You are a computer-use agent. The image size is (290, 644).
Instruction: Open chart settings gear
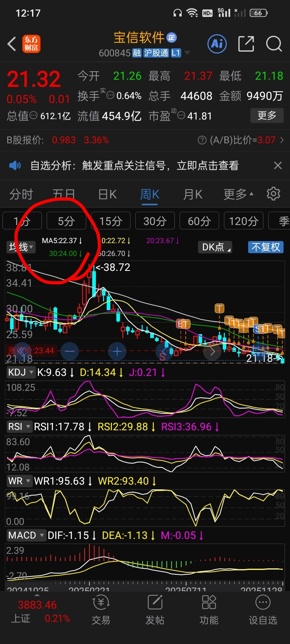point(273,194)
